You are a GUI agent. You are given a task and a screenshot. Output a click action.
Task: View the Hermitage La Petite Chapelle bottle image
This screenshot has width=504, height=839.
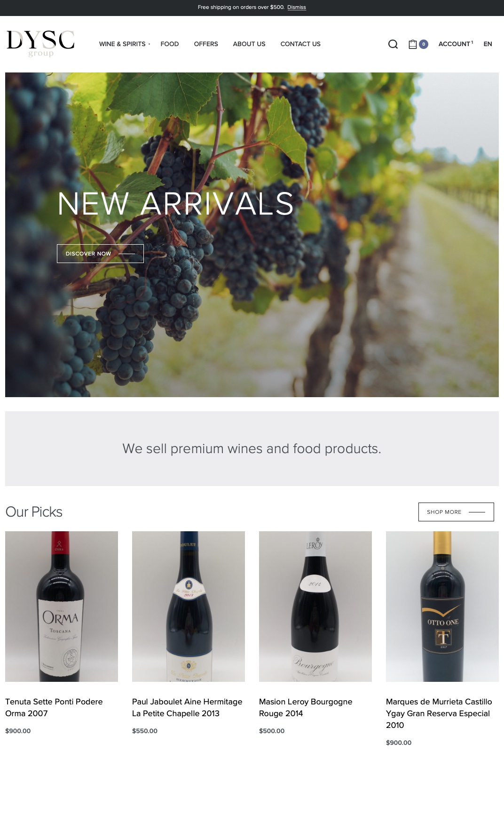pos(189,607)
